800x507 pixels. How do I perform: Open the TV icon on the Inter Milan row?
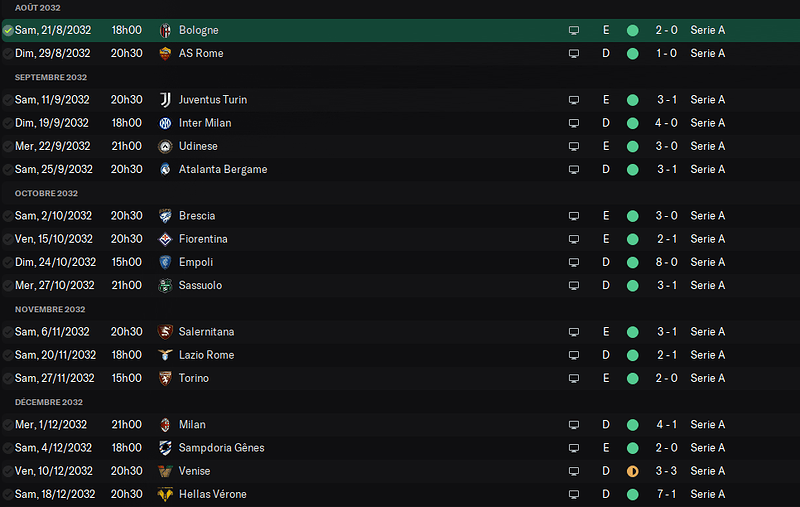[574, 123]
